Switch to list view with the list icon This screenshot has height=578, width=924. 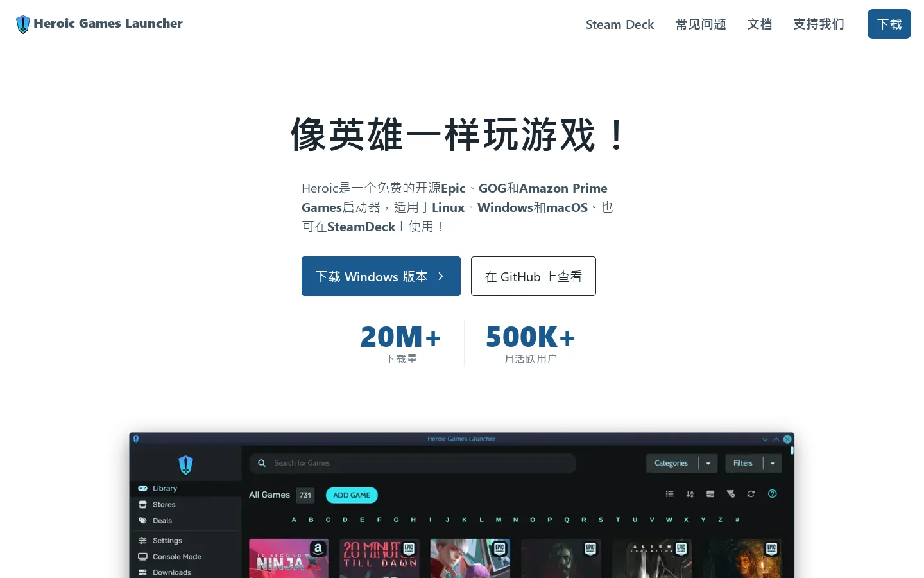pyautogui.click(x=669, y=494)
